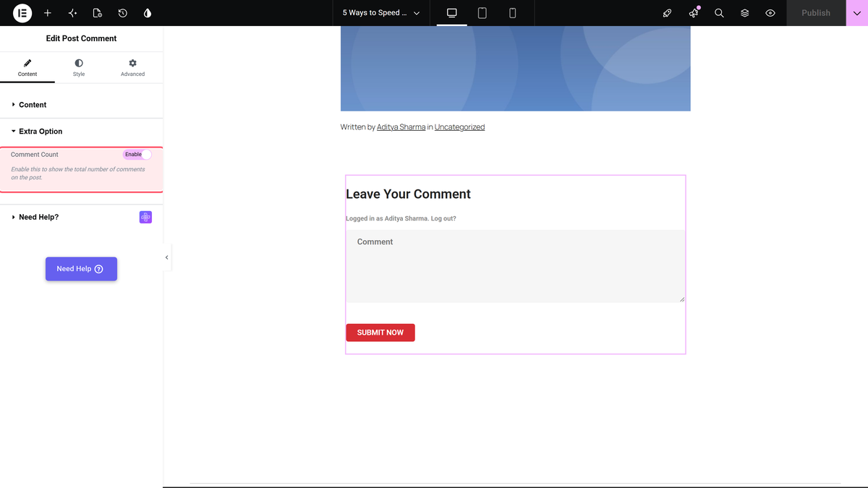Open the Uncategorized category link
Viewport: 868px width, 488px height.
click(x=459, y=127)
